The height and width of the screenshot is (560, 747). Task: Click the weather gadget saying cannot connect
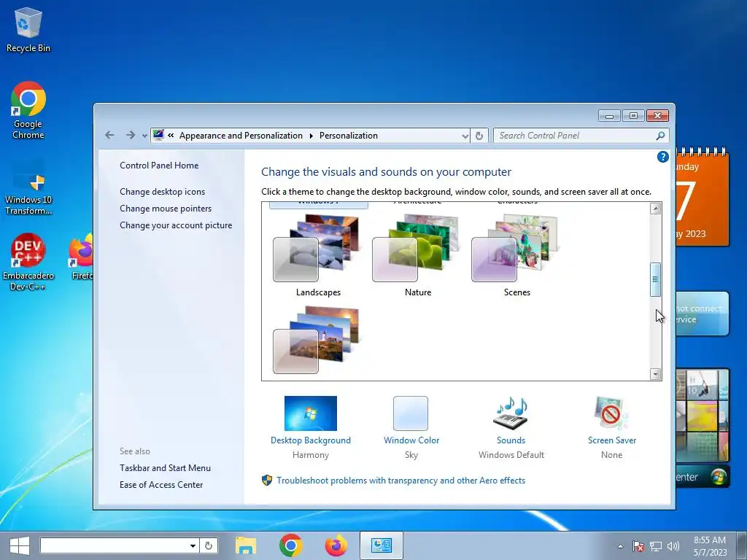click(x=703, y=314)
